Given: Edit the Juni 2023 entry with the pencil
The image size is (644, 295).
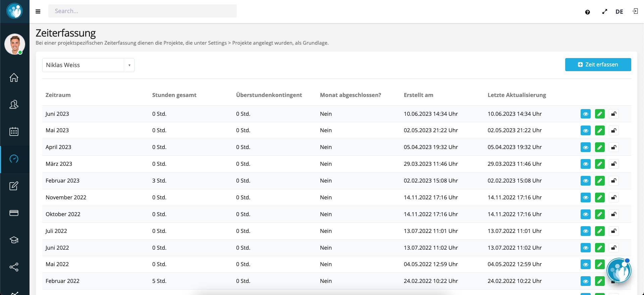Looking at the screenshot, I should (x=600, y=114).
